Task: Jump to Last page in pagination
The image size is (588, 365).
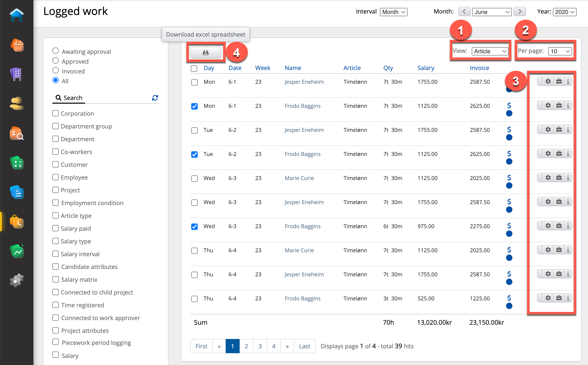Action: pos(304,346)
